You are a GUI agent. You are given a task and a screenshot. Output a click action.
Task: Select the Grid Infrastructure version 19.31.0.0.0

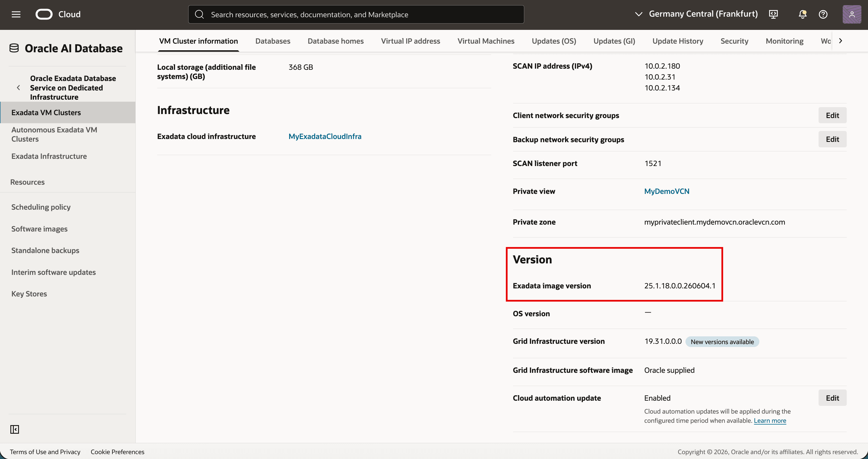(663, 341)
